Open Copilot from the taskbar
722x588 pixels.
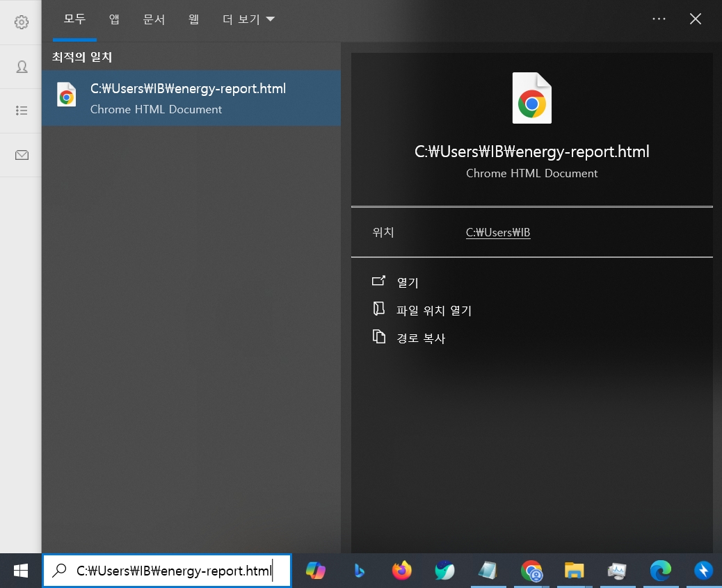point(316,571)
